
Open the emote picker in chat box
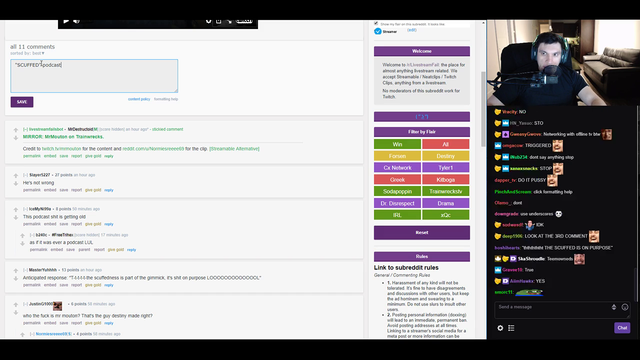(625, 307)
